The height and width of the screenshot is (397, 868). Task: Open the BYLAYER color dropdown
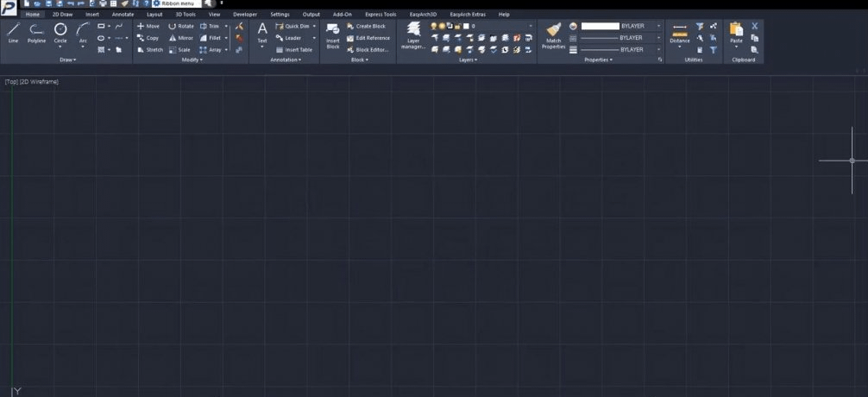tap(658, 26)
